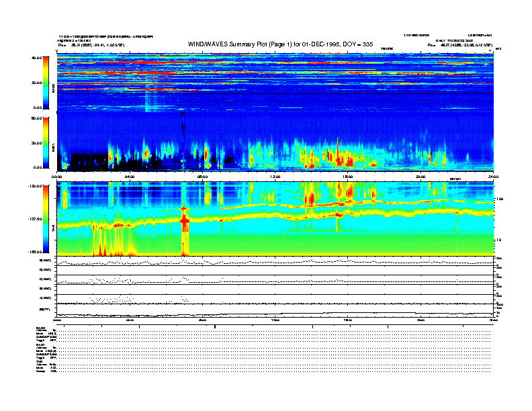Click the RAD1 spectrogram panel
Viewport: 532px width, 411px height.
[x=275, y=142]
